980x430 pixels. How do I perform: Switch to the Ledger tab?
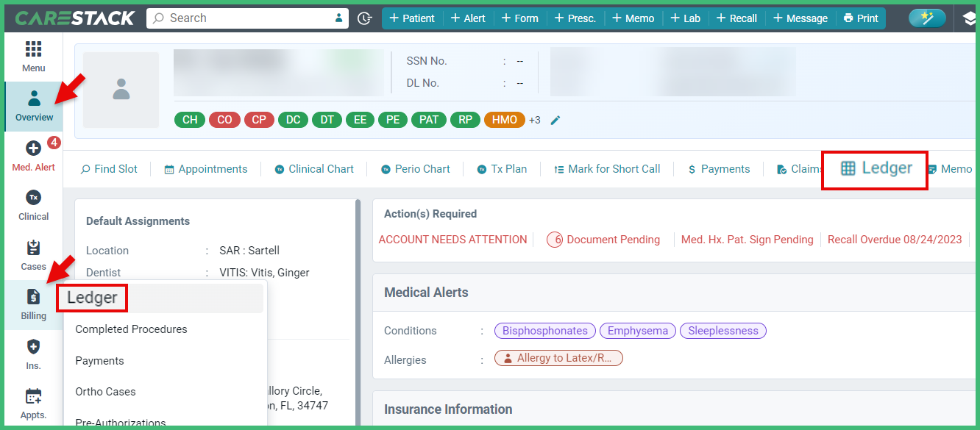[874, 168]
